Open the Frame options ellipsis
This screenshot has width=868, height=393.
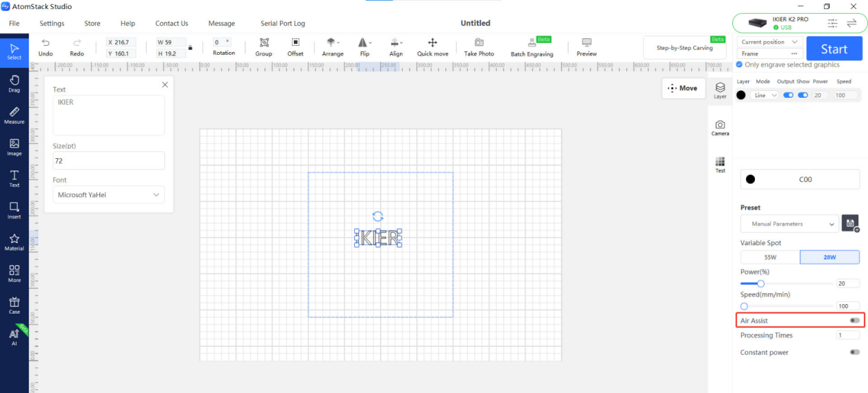pos(795,53)
